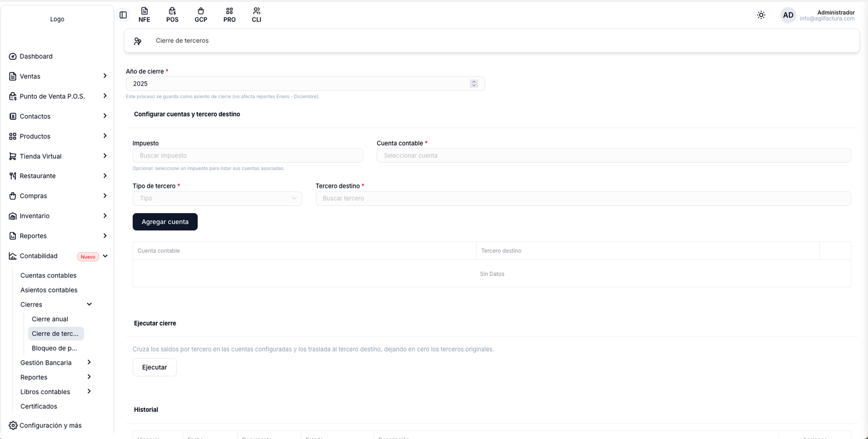The image size is (868, 439).
Task: Focus the Buscar impuesto field
Action: (x=247, y=156)
